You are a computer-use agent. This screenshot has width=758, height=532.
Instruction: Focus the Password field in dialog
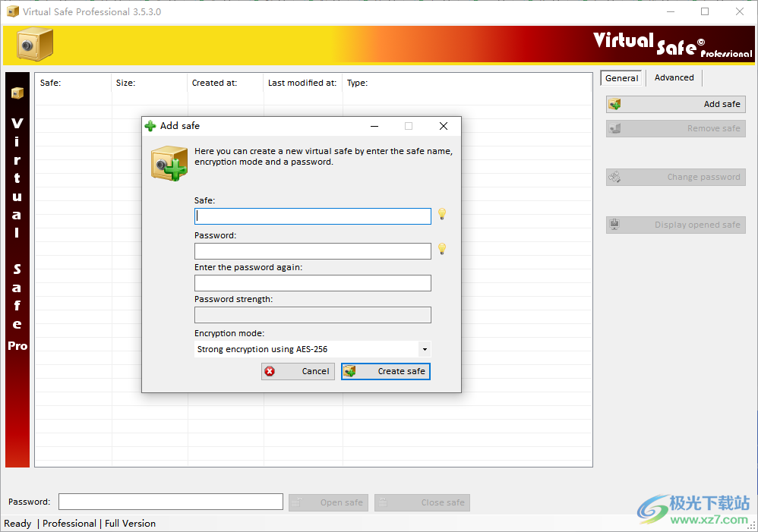(313, 251)
